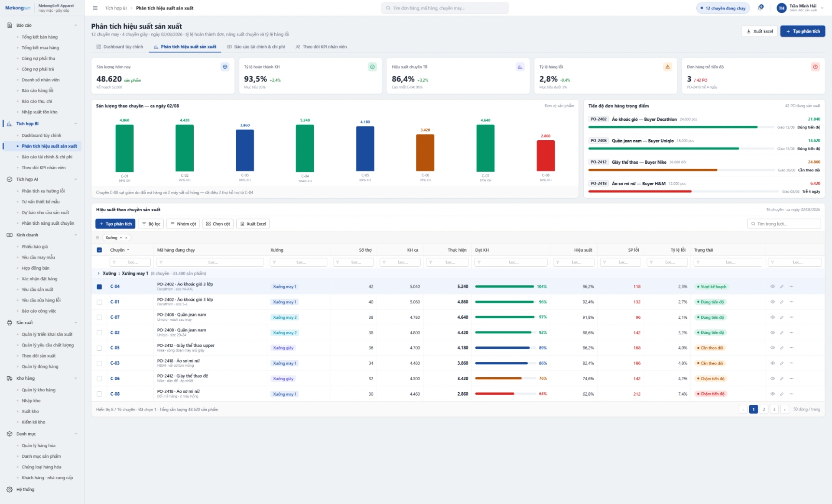Edit row C-03 with pencil icon
832x504 pixels.
(x=782, y=363)
